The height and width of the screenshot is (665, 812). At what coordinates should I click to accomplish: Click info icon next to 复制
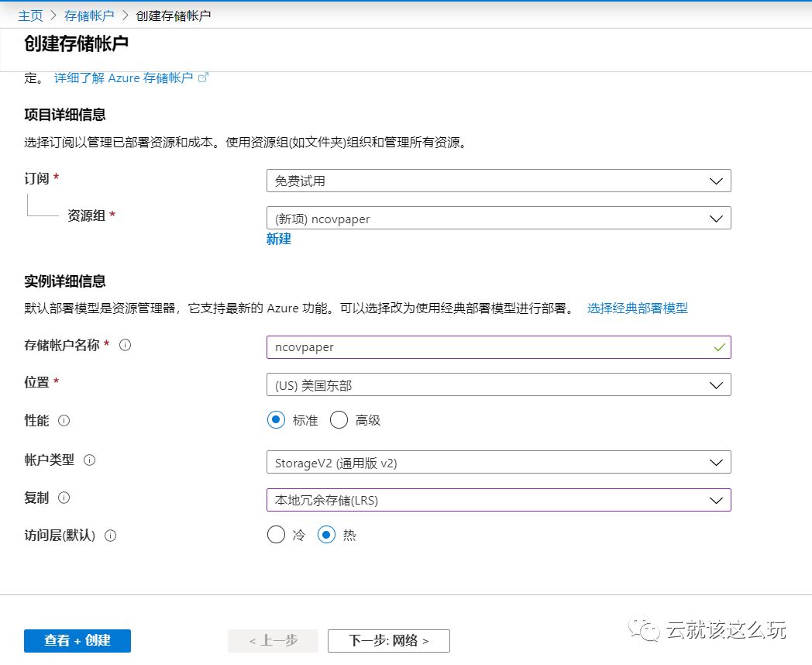click(x=64, y=498)
